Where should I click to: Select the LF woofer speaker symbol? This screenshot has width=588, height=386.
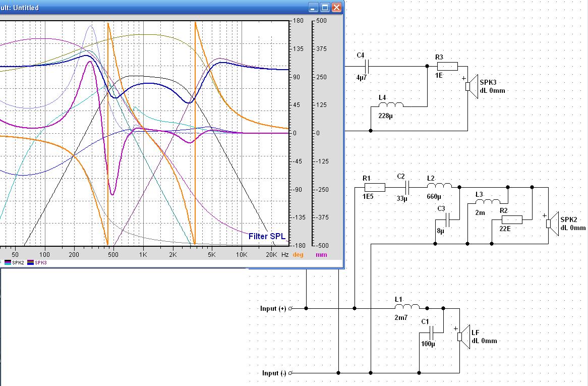pos(463,337)
